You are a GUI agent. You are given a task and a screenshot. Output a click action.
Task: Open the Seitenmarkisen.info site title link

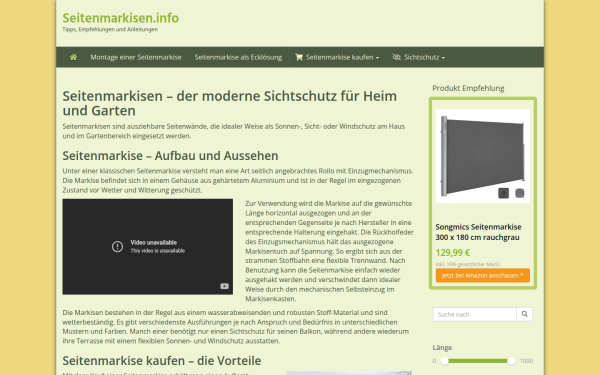pos(121,18)
